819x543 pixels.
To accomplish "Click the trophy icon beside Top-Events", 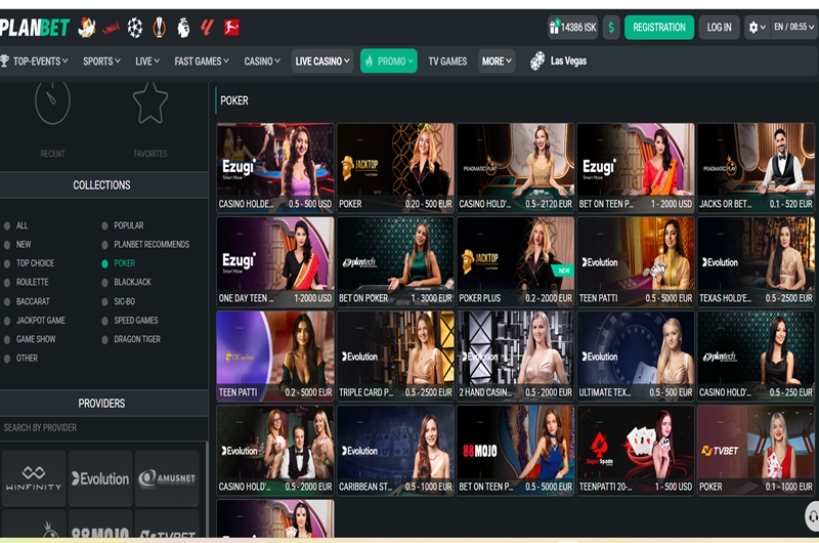I will (5, 61).
